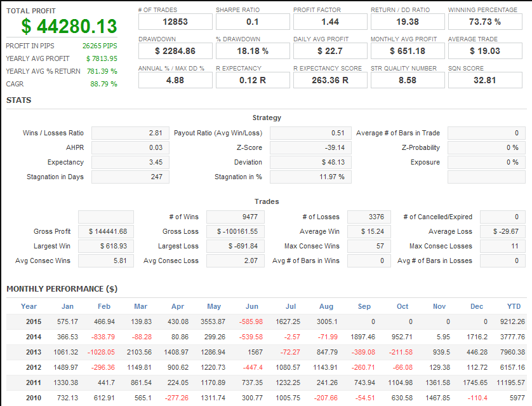The height and width of the screenshot is (406, 532).
Task: Click SQN Score value 32.81
Action: click(x=485, y=81)
